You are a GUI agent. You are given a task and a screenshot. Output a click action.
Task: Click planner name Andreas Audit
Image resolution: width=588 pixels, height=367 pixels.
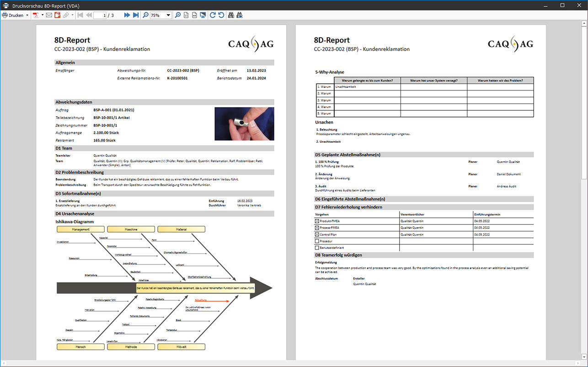tap(507, 186)
